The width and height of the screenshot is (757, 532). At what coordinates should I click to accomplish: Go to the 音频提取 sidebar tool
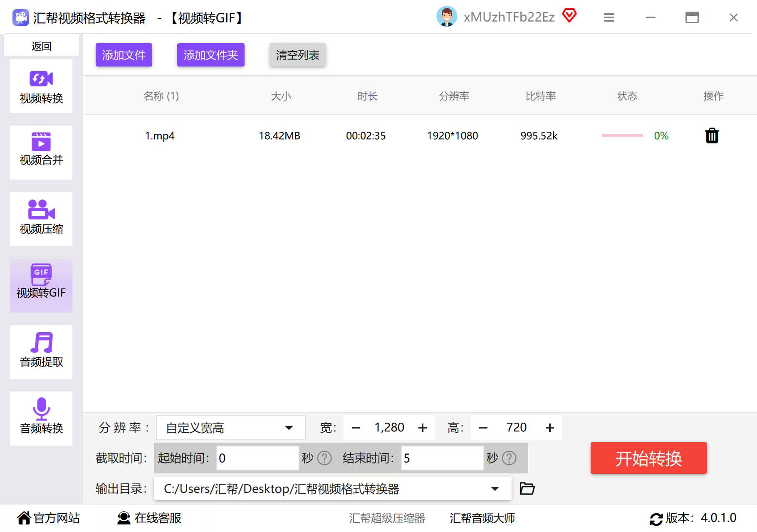tap(41, 352)
